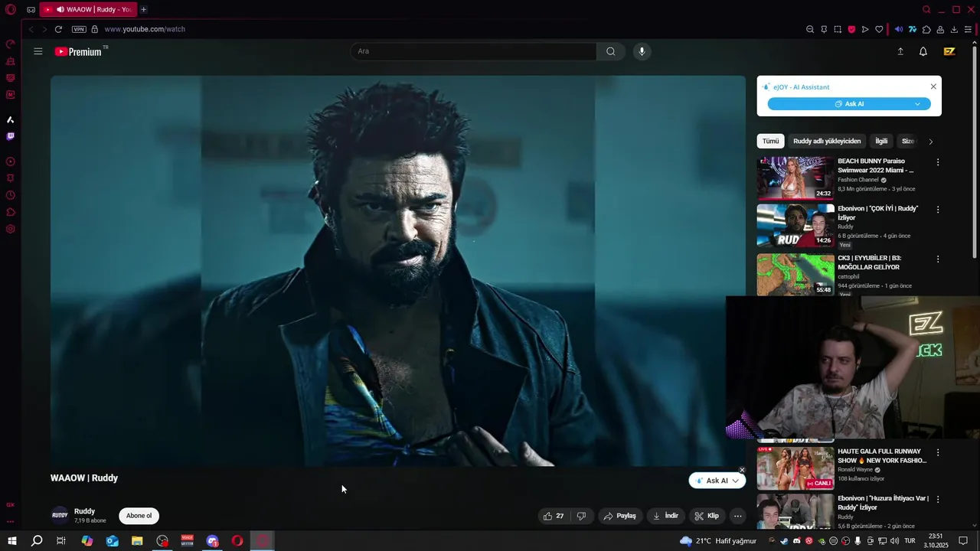
Task: Click the search magnifier button
Action: [610, 51]
